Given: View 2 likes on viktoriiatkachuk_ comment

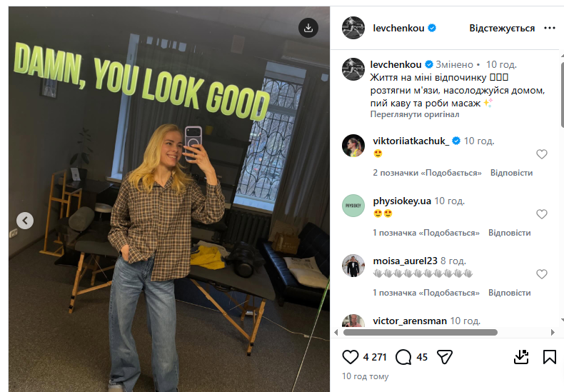Looking at the screenshot, I should (x=427, y=173).
